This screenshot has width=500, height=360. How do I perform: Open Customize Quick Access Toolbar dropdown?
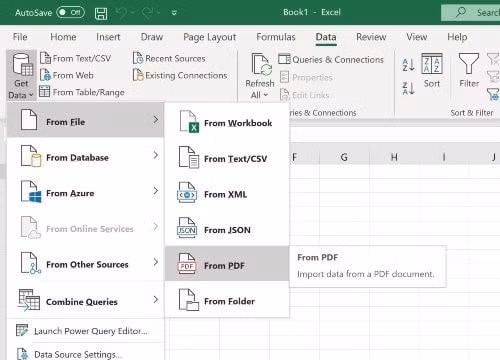tap(174, 13)
